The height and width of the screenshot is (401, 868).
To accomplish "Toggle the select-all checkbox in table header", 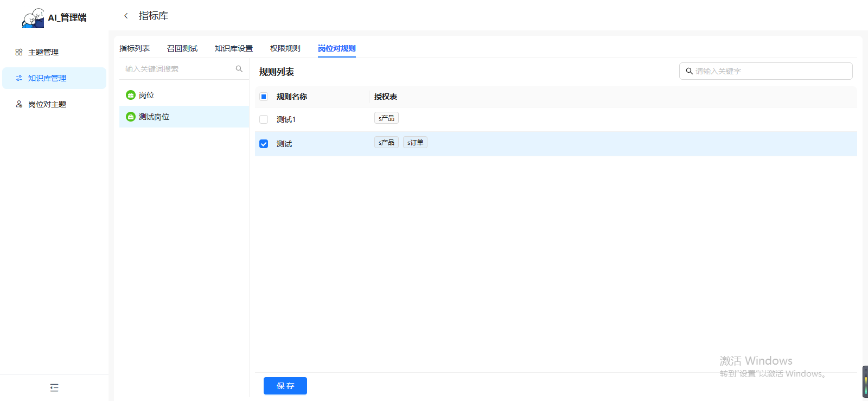I will [264, 97].
